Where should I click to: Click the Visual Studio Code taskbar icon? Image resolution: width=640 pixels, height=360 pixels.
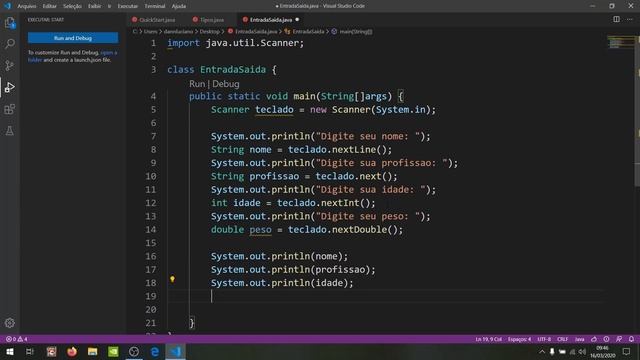click(x=176, y=351)
